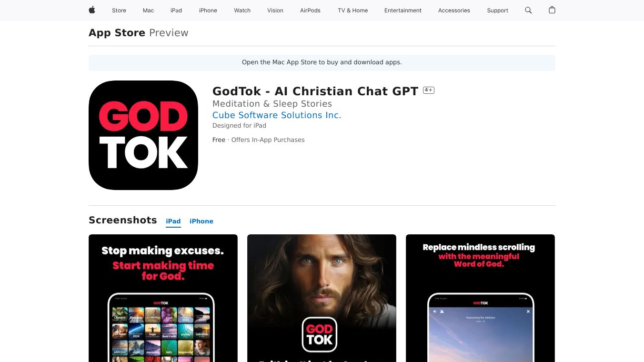The image size is (644, 362).
Task: Open the Watch menu item
Action: click(x=242, y=10)
